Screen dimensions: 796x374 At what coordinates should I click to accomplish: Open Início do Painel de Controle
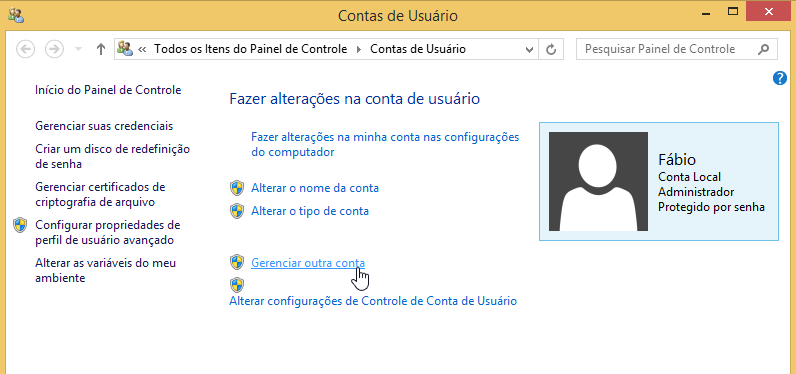click(x=108, y=90)
